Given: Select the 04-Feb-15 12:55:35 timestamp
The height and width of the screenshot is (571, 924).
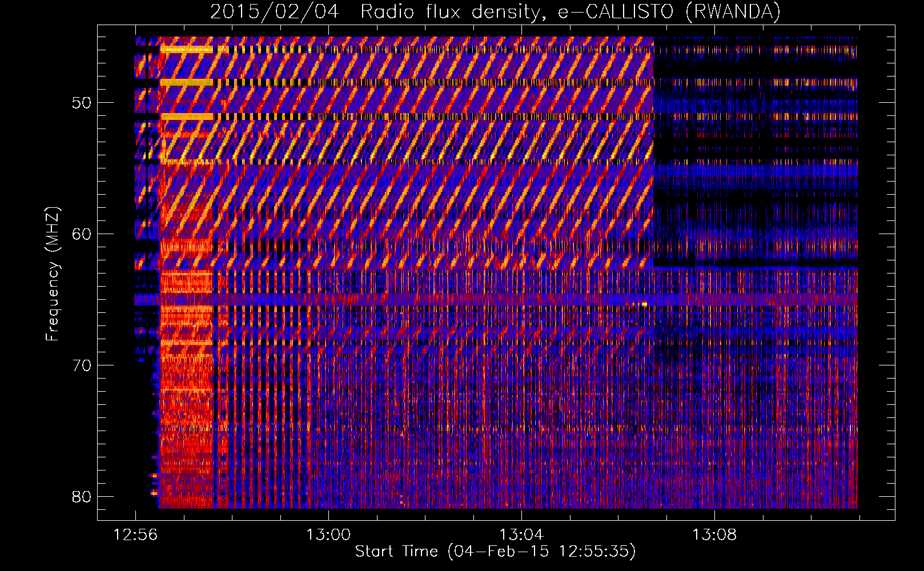Looking at the screenshot, I should tap(541, 552).
